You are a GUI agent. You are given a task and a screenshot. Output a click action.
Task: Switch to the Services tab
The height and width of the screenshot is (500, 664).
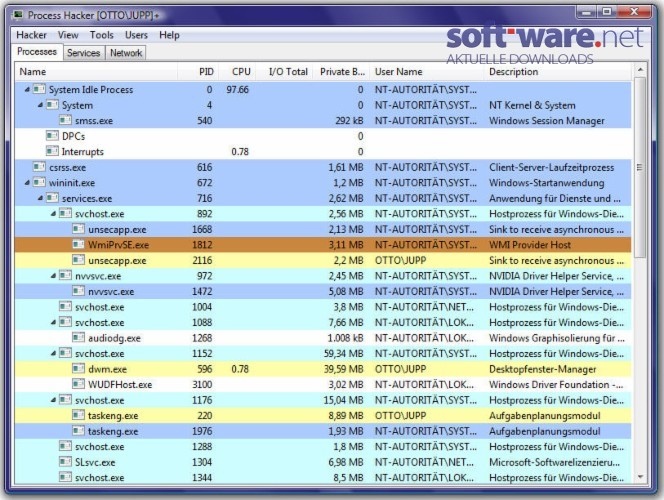[83, 53]
